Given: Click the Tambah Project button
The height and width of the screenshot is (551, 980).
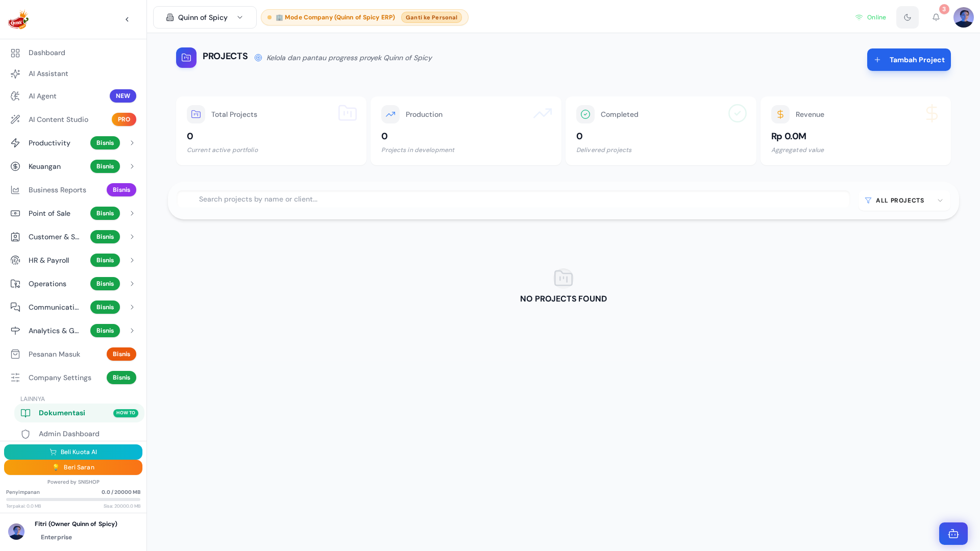Looking at the screenshot, I should [909, 60].
